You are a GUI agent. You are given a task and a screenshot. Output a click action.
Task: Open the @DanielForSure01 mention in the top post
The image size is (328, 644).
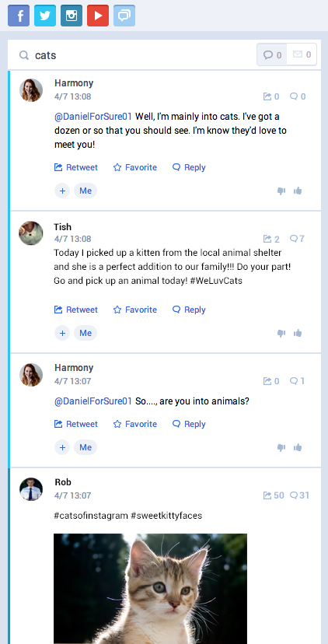(x=93, y=117)
